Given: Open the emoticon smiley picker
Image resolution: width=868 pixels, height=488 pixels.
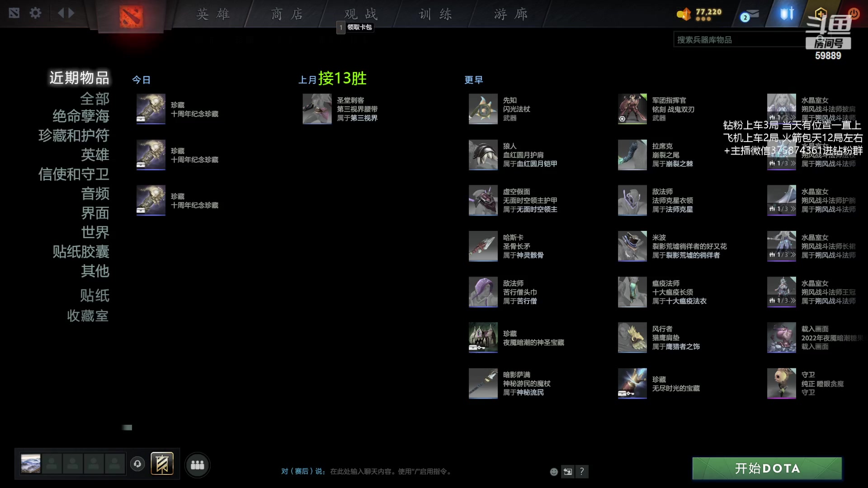Looking at the screenshot, I should click(554, 472).
